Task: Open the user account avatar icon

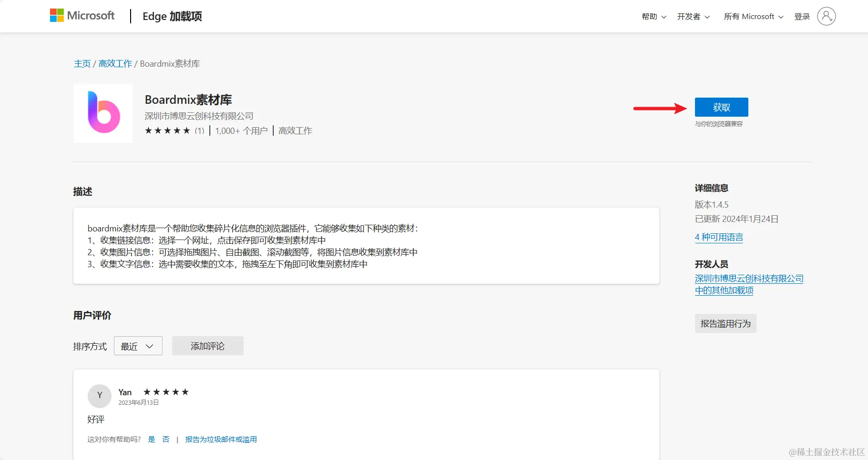Action: (826, 16)
